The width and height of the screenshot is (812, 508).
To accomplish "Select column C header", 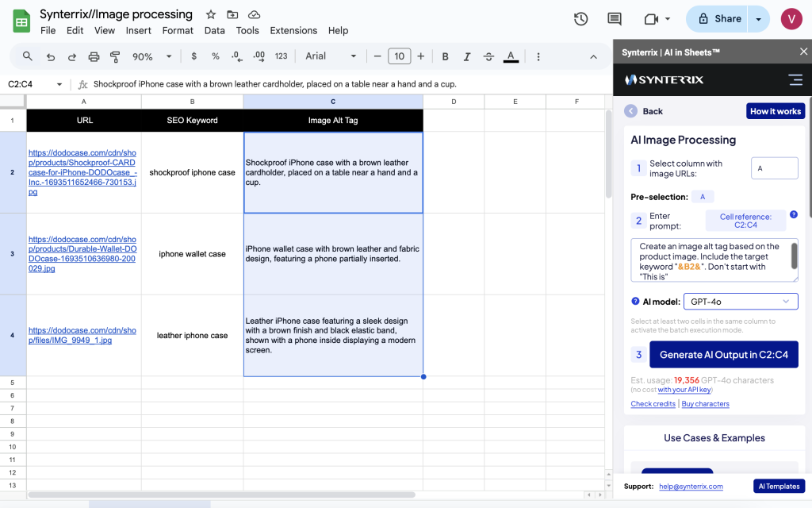I will (x=333, y=102).
